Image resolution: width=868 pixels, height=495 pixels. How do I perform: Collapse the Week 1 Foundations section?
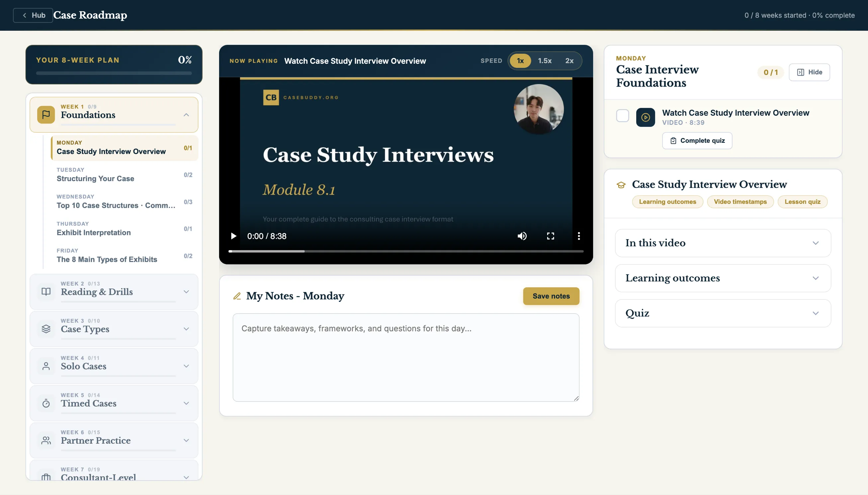[186, 115]
